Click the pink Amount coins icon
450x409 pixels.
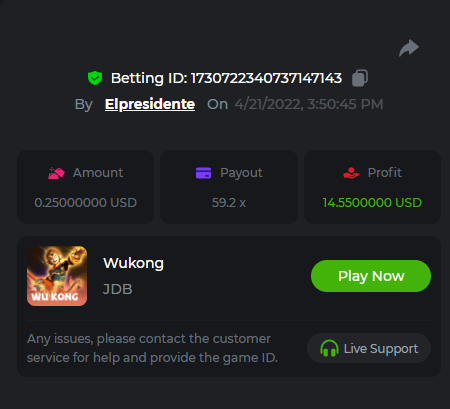point(56,173)
